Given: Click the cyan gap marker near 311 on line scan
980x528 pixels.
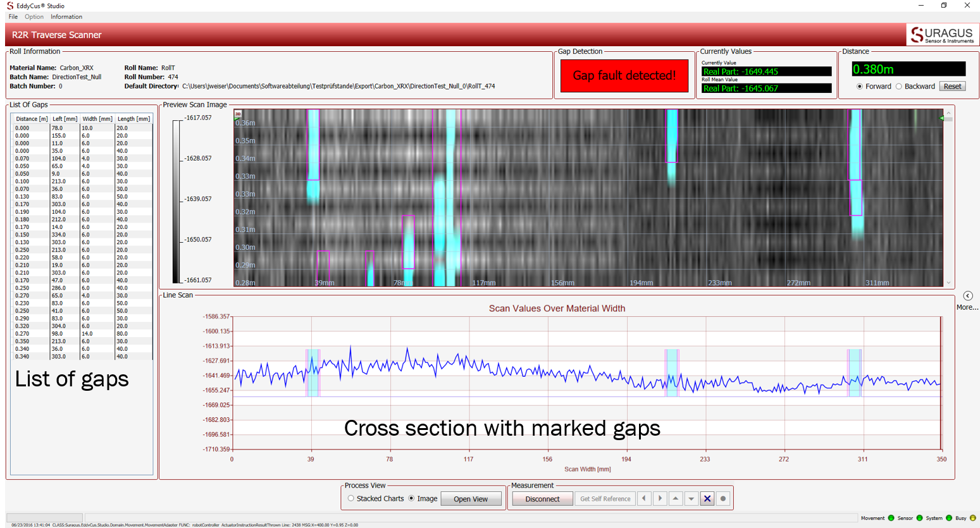Looking at the screenshot, I should pos(855,372).
